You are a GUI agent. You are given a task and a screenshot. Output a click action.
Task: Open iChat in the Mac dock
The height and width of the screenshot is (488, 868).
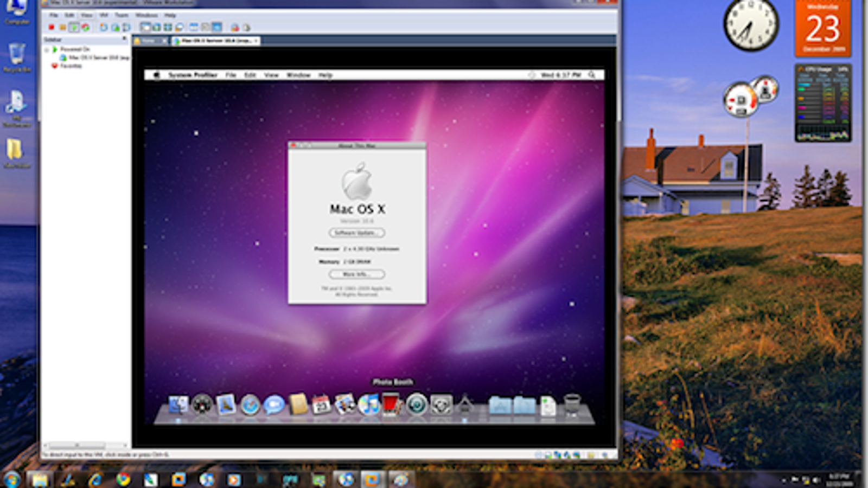(274, 404)
